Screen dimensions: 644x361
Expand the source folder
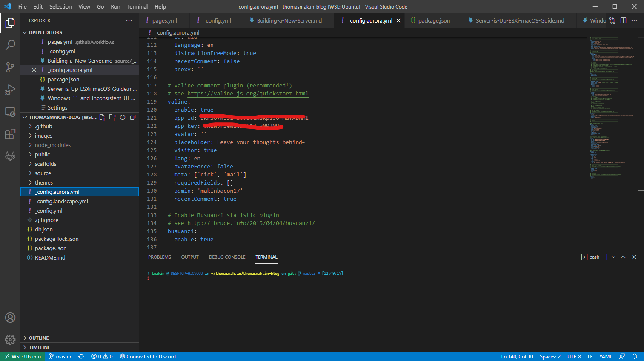80,173
